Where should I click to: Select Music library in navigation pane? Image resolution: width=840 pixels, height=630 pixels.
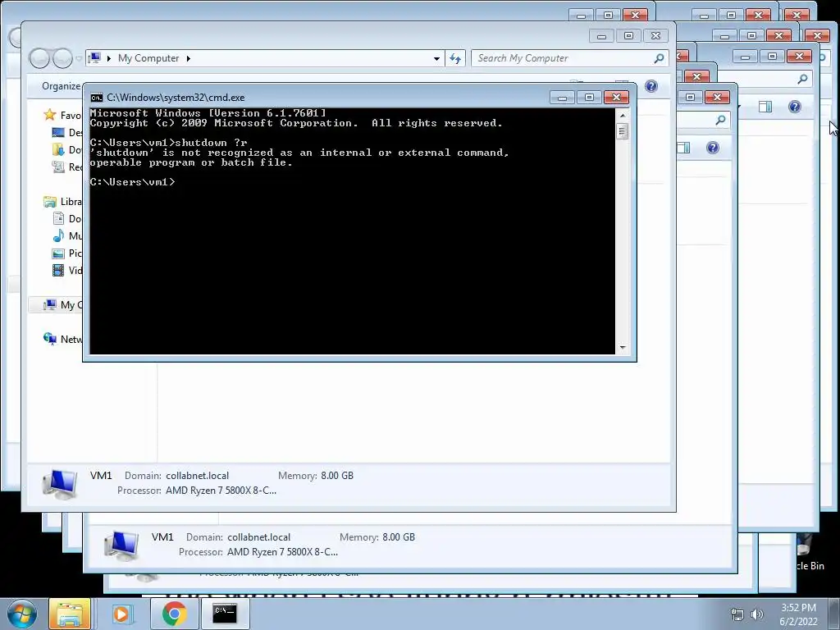(x=67, y=235)
